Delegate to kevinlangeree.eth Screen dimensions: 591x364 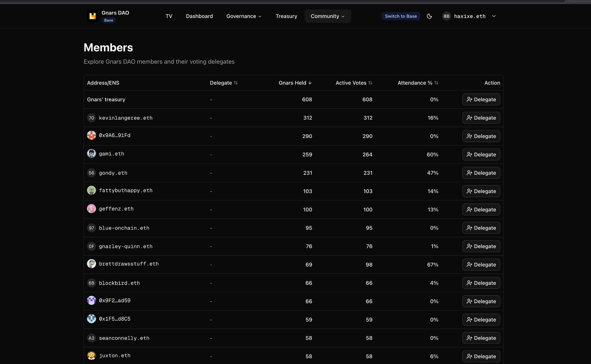(481, 118)
